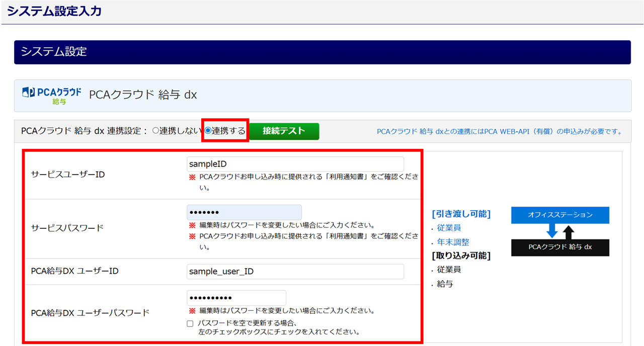The height and width of the screenshot is (346, 644).
Task: Check the パスワードを空で更新 checkbox
Action: click(190, 324)
